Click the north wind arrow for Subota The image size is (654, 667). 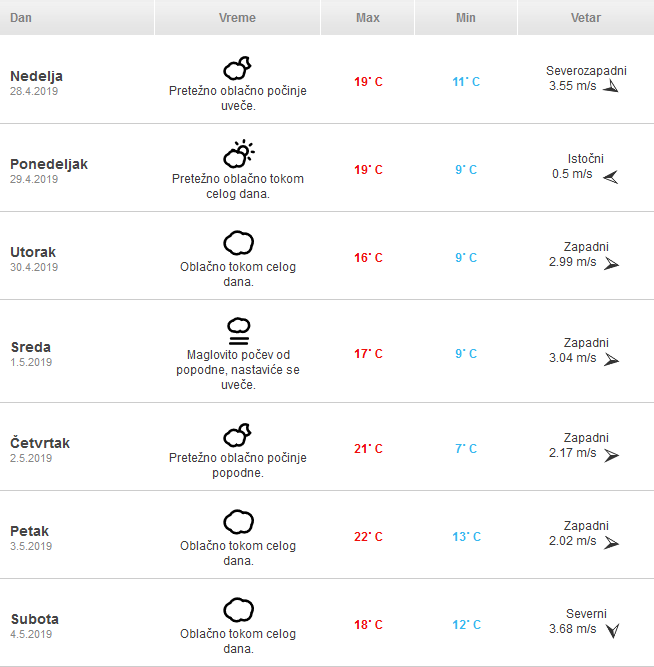613,630
